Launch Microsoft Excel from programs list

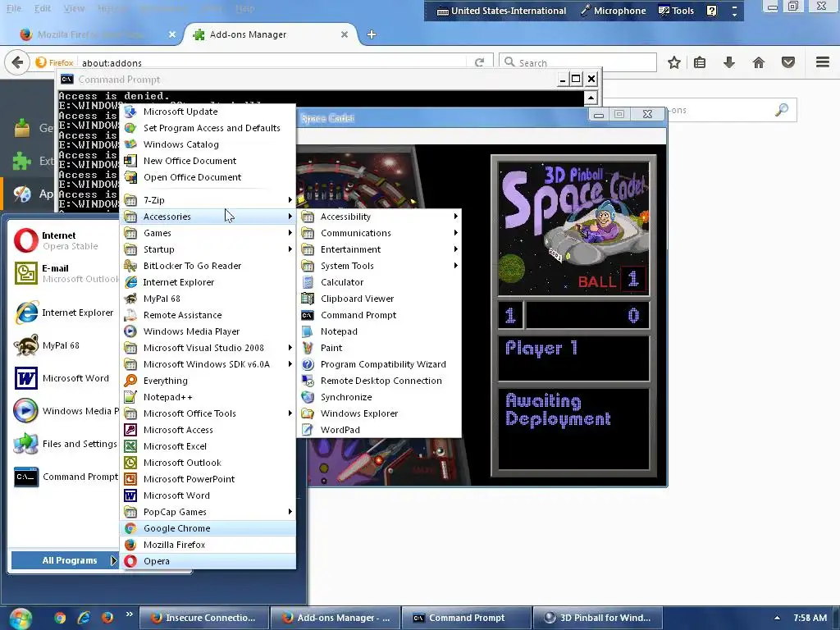click(208, 446)
